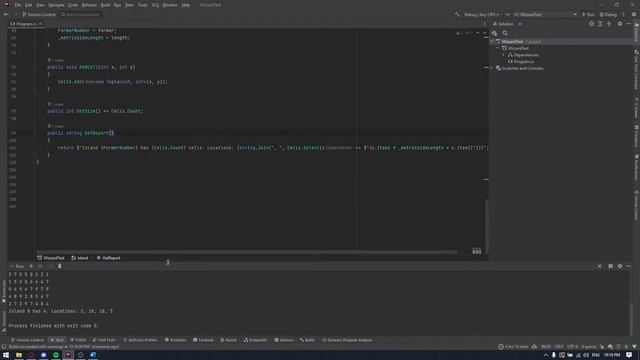Open the Help menu

[186, 5]
